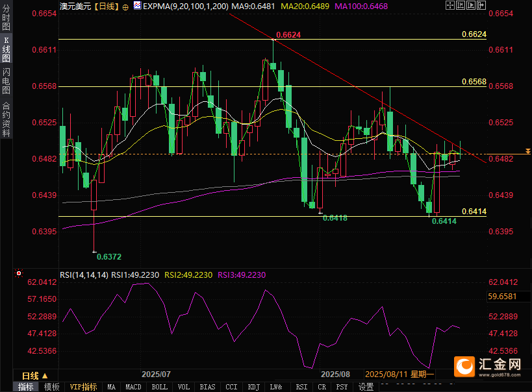The image size is (532, 392).
Task: Enable the MACD indicator
Action: point(133,387)
